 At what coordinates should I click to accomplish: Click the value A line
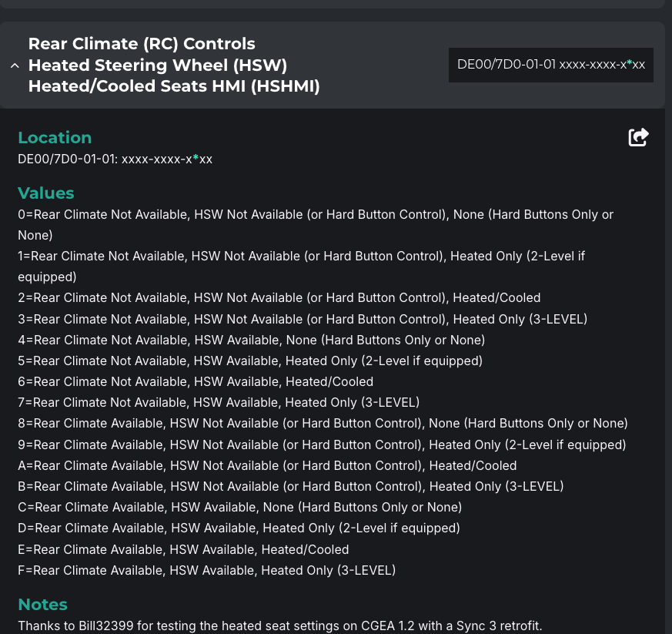pos(267,466)
